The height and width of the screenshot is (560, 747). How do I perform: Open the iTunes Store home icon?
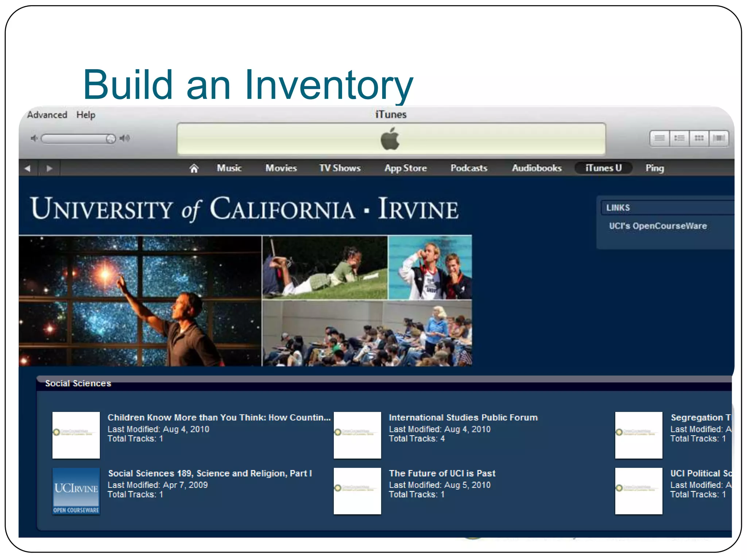[194, 168]
